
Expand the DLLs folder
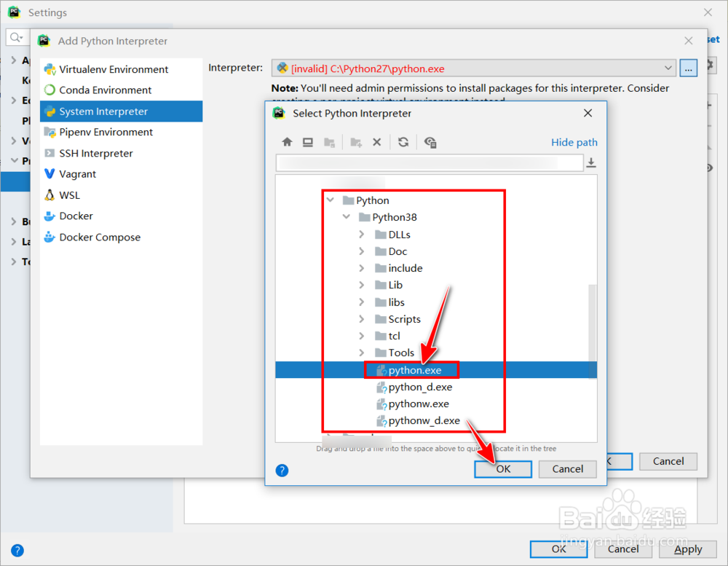(362, 235)
